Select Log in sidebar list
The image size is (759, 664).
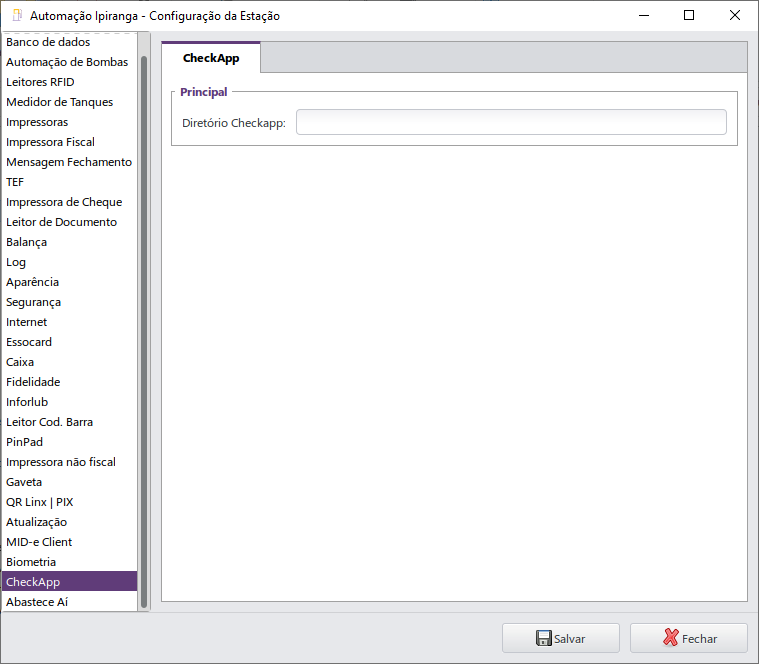click(70, 262)
